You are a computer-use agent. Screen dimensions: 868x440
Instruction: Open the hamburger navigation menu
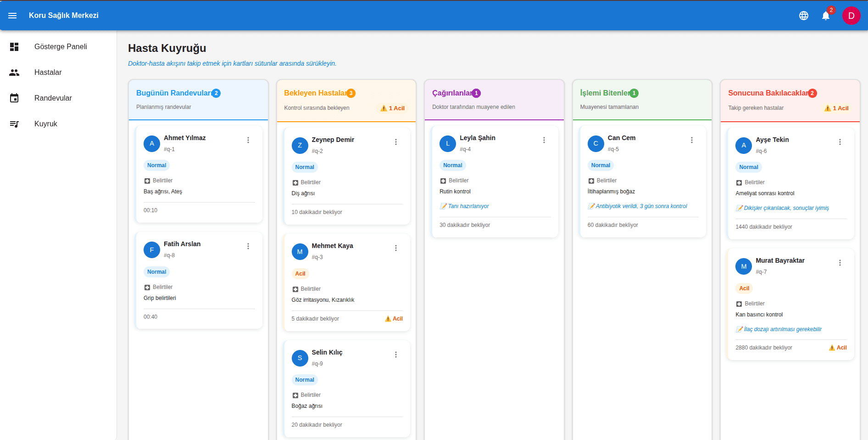(x=12, y=16)
